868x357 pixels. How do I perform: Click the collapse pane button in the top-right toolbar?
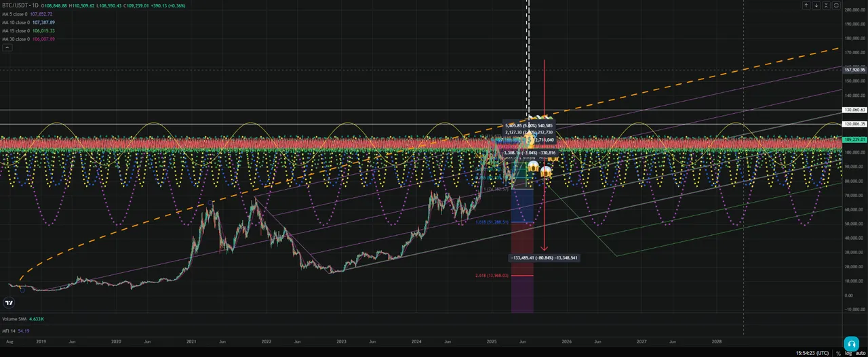coord(827,5)
